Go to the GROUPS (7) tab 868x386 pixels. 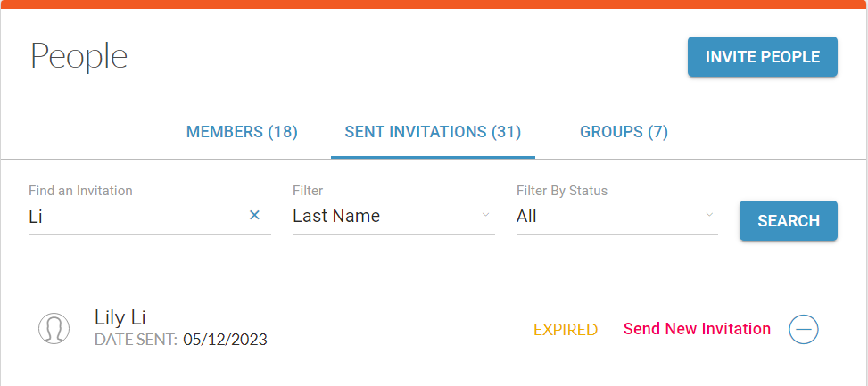coord(624,132)
